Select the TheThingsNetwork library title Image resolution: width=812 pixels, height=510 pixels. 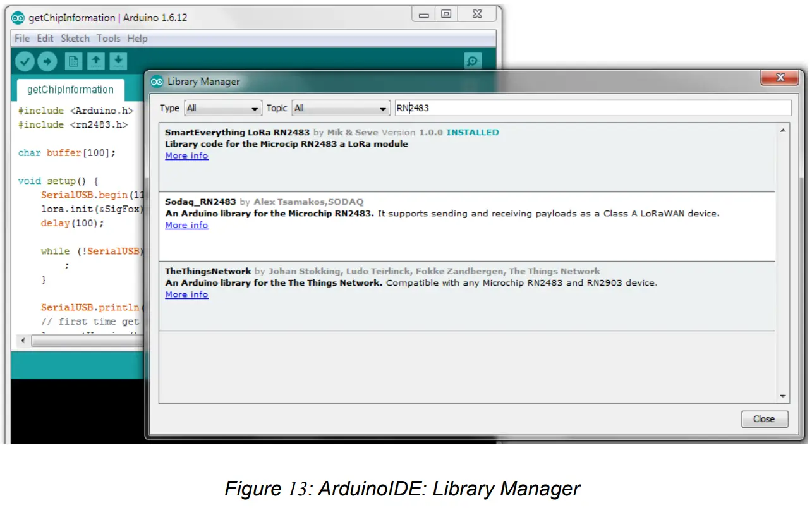(208, 272)
